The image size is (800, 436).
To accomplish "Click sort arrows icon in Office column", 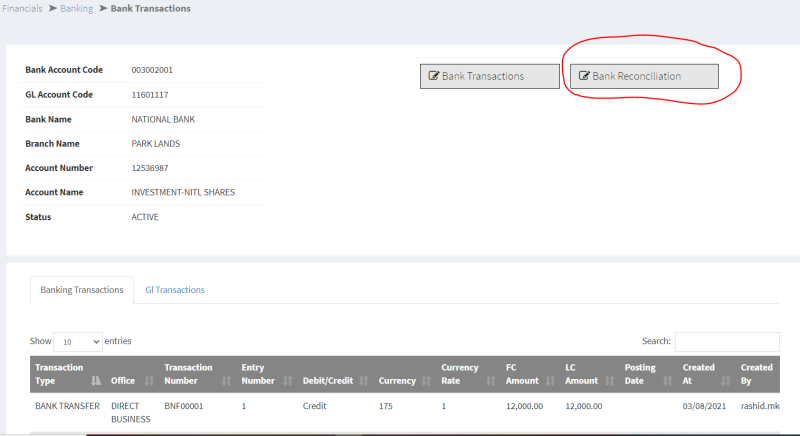I will 149,381.
